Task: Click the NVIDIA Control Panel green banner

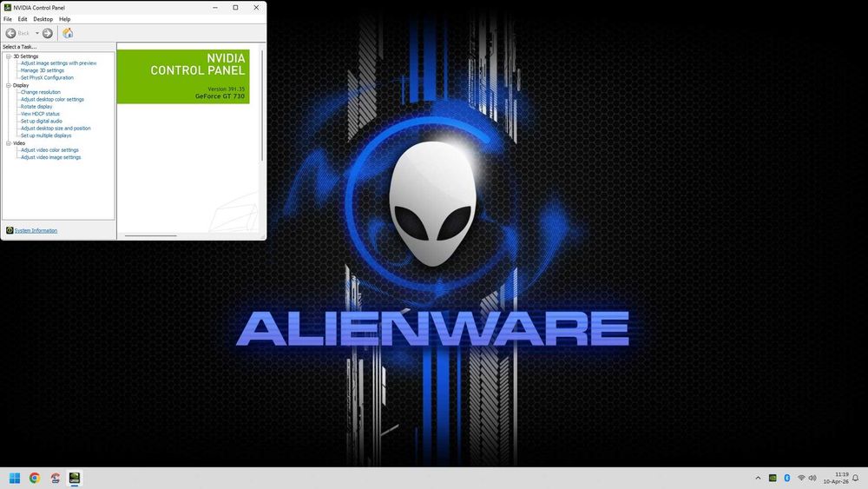Action: point(183,76)
